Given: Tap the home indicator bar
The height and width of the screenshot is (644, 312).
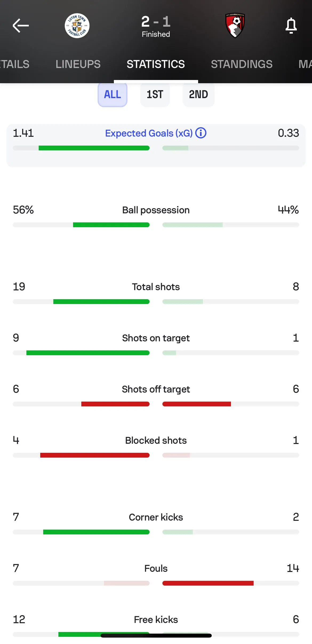Looking at the screenshot, I should [x=156, y=635].
